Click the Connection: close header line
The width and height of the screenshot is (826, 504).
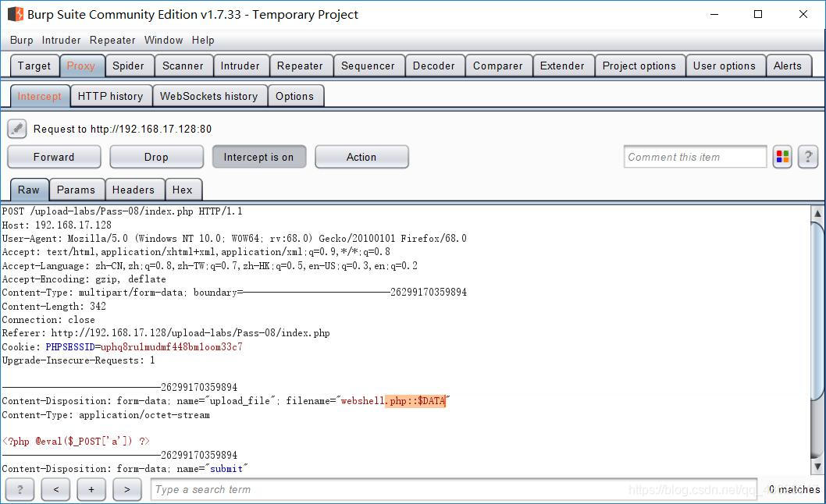click(48, 320)
